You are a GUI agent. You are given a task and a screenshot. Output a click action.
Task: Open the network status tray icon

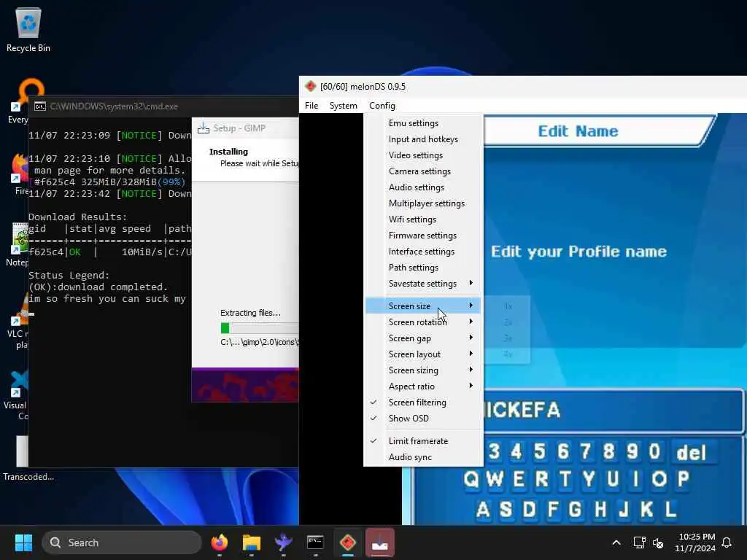pyautogui.click(x=639, y=542)
